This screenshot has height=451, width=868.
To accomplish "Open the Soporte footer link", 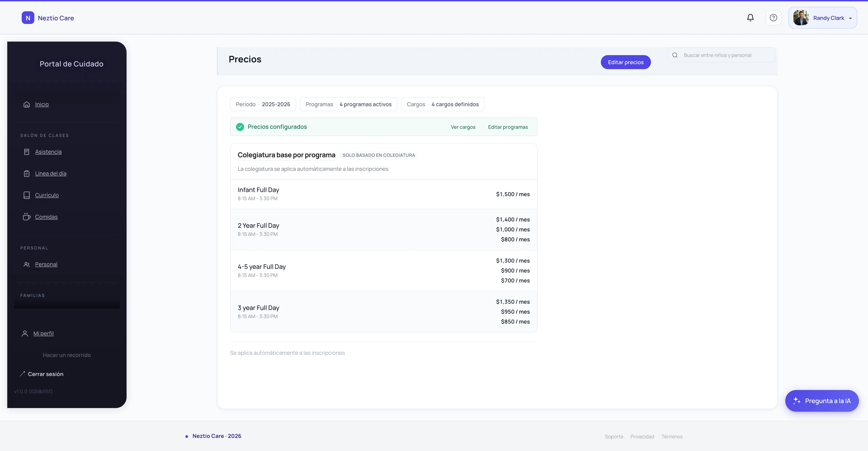I will pos(614,437).
